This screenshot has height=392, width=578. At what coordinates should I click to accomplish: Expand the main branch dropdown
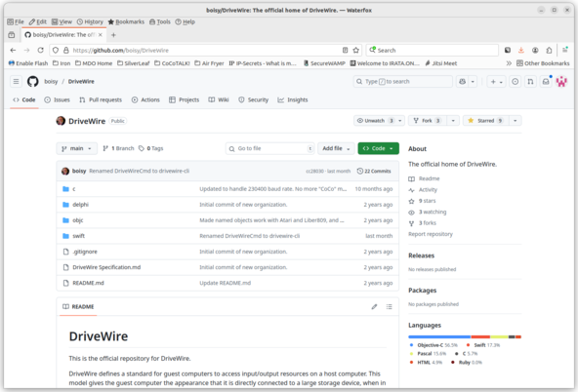click(77, 148)
